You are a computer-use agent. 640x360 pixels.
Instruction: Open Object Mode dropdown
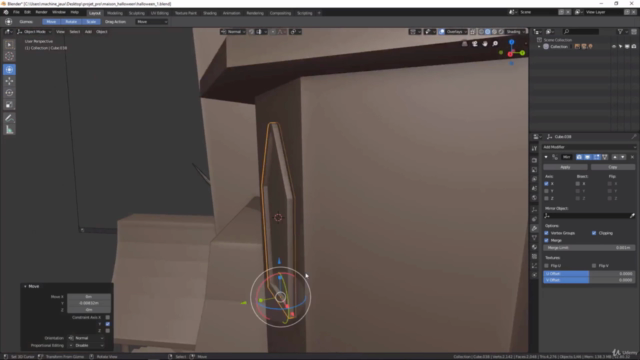(x=35, y=32)
